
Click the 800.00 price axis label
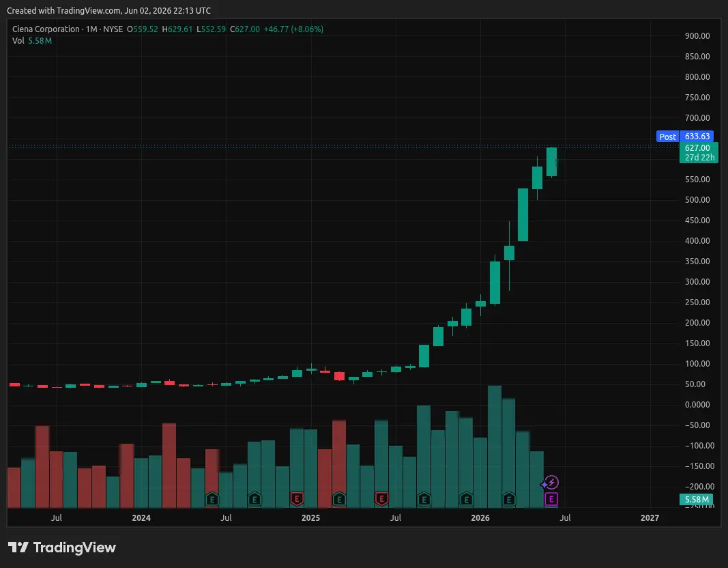[x=697, y=76]
